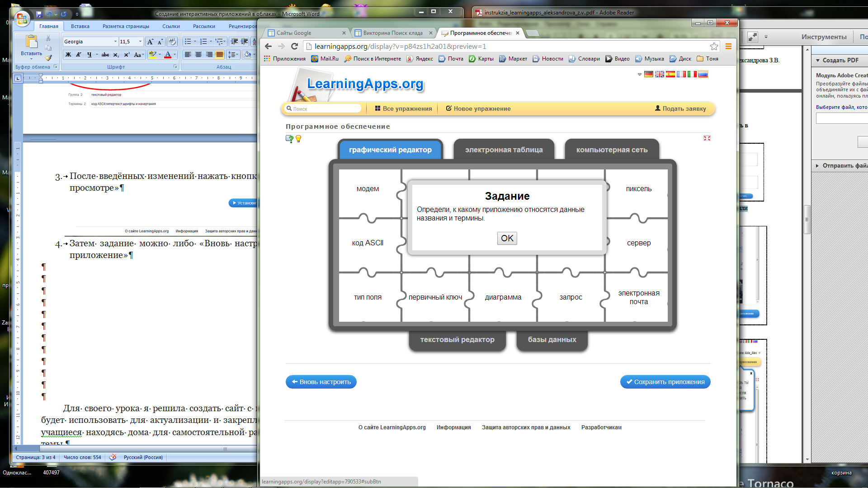Bookmark this page with the star icon
This screenshot has width=868, height=488.
point(714,46)
